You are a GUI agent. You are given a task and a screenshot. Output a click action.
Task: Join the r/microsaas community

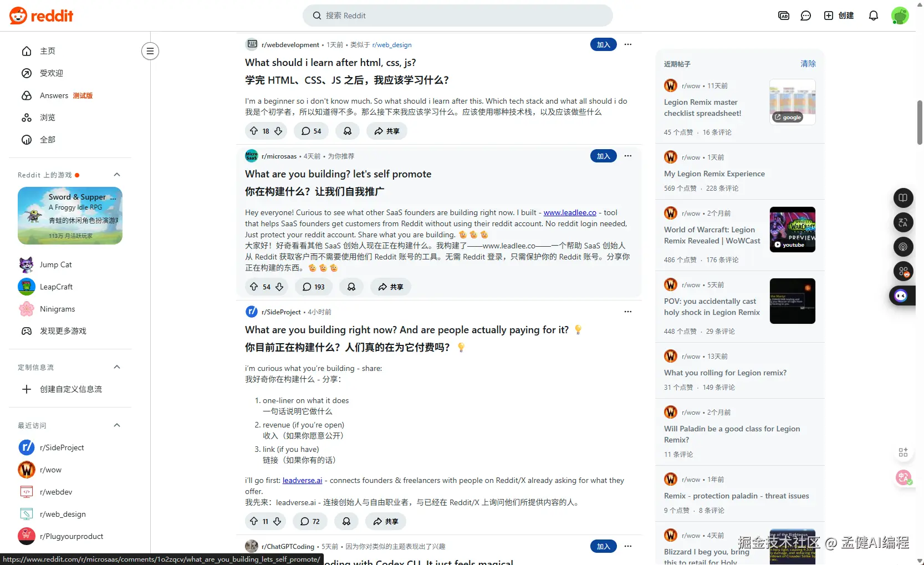pos(604,156)
